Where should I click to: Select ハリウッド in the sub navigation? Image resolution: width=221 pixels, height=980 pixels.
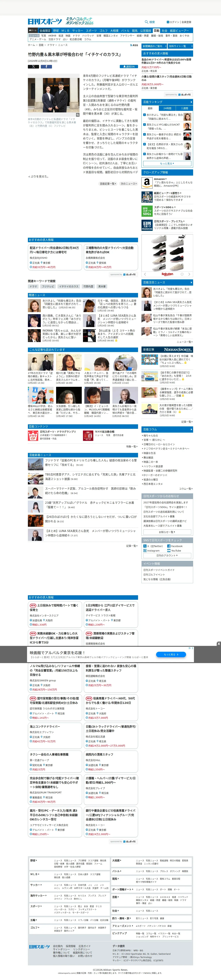[x=88, y=35]
